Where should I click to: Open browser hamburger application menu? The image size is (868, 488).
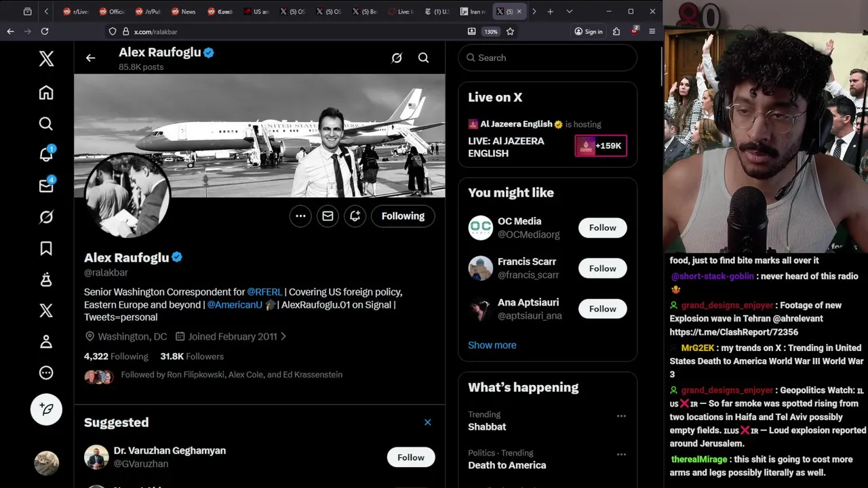pyautogui.click(x=652, y=31)
